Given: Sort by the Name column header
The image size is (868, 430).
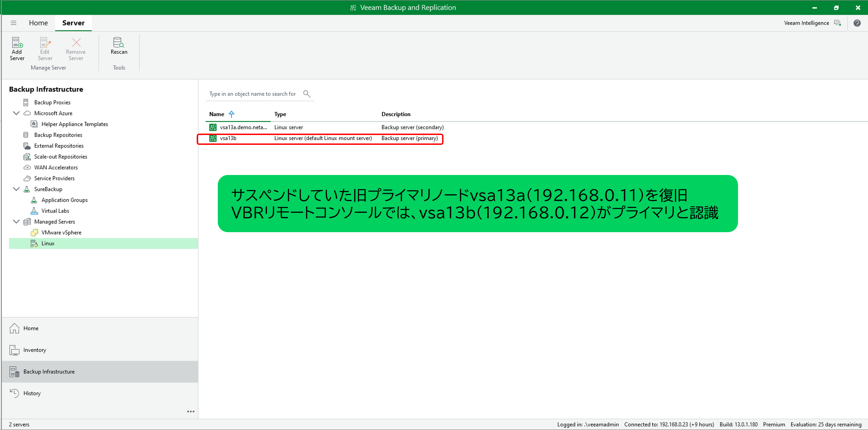Looking at the screenshot, I should [x=217, y=114].
